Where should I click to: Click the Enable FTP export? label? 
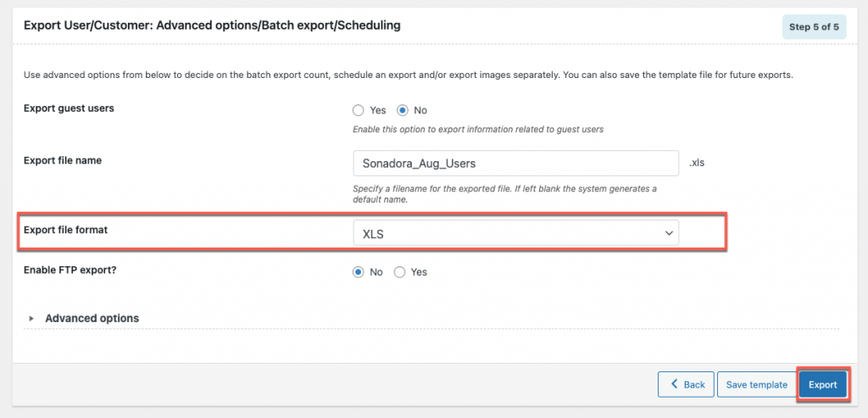(70, 270)
